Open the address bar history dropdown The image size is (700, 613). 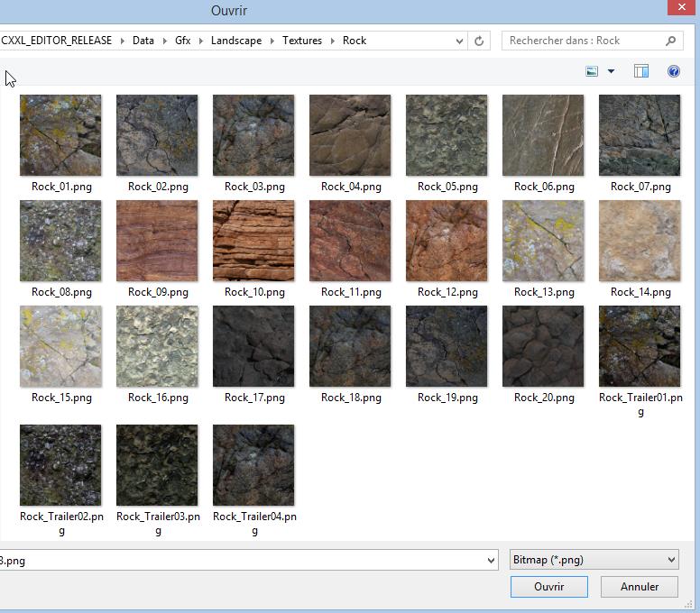coord(459,41)
